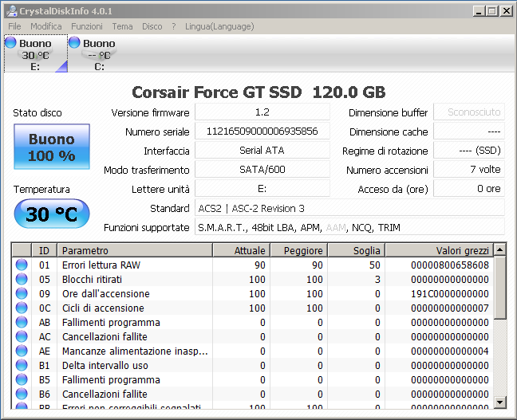Open the ? help menu
Screen dimensions: 517x420
click(174, 26)
